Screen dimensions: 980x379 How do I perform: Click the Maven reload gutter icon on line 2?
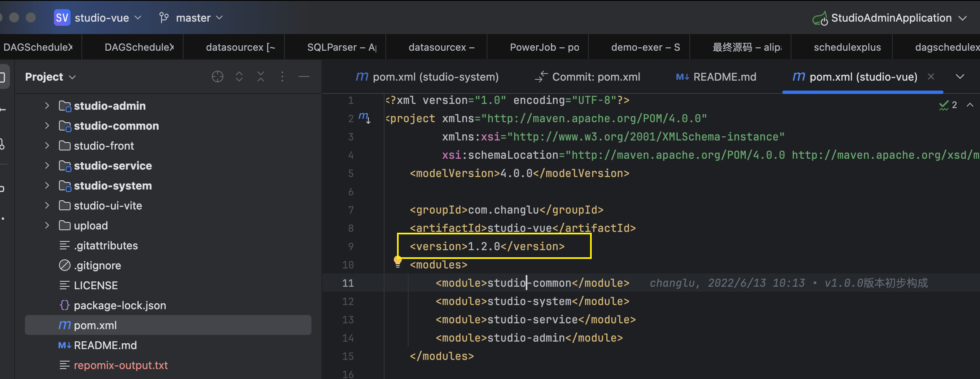[x=364, y=118]
